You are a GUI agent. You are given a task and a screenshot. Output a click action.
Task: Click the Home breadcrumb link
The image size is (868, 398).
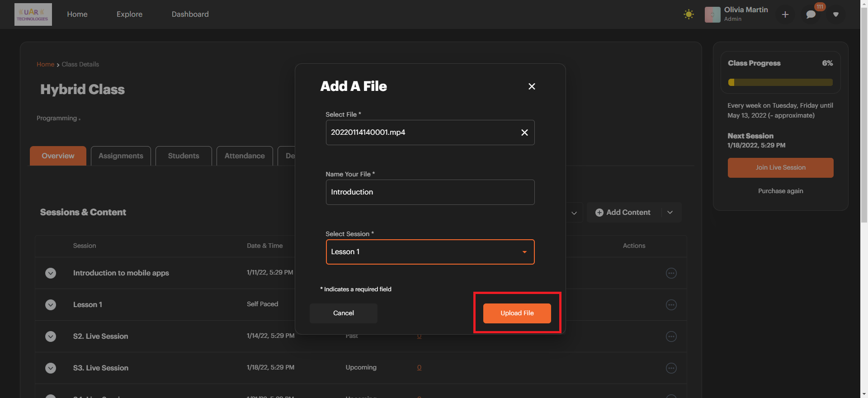pyautogui.click(x=45, y=65)
